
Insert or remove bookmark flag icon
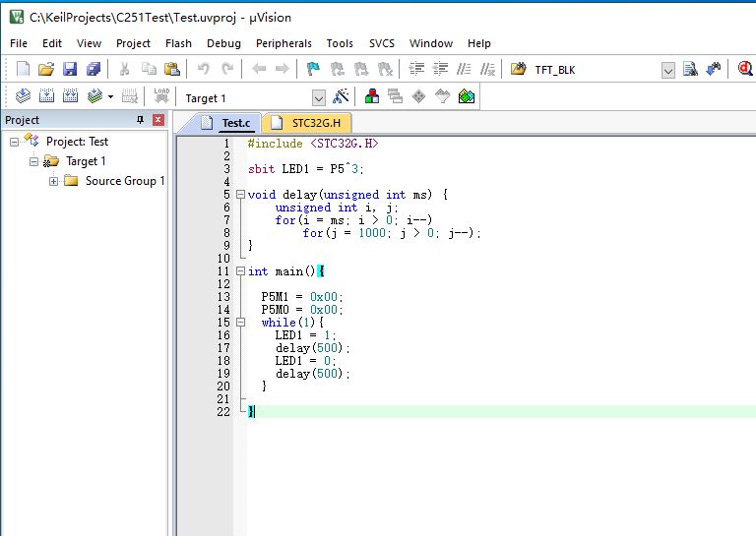(x=313, y=70)
